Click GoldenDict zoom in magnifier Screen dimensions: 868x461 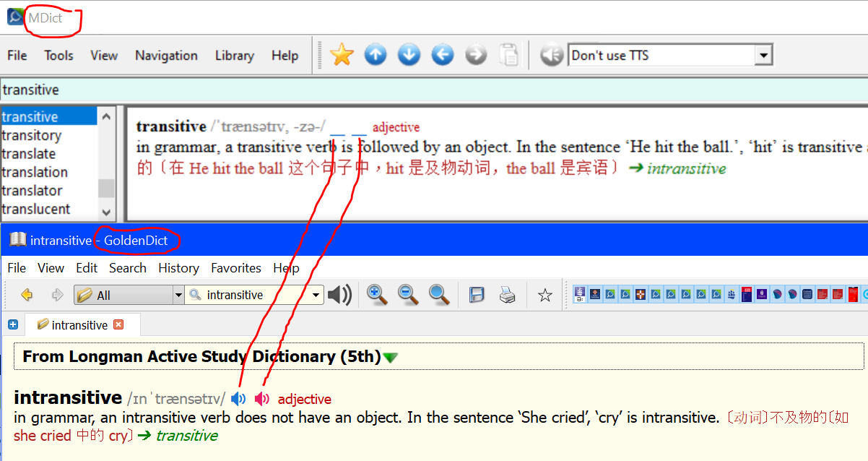click(376, 294)
